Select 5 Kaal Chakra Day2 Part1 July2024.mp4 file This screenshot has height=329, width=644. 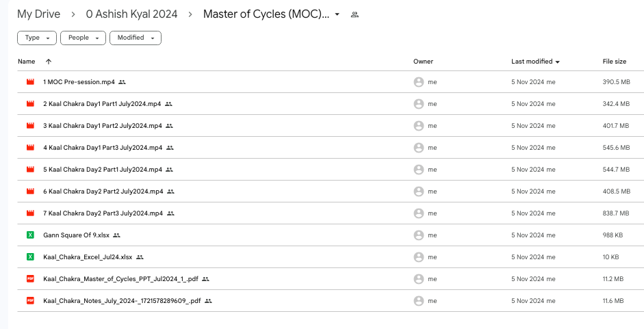pos(103,170)
